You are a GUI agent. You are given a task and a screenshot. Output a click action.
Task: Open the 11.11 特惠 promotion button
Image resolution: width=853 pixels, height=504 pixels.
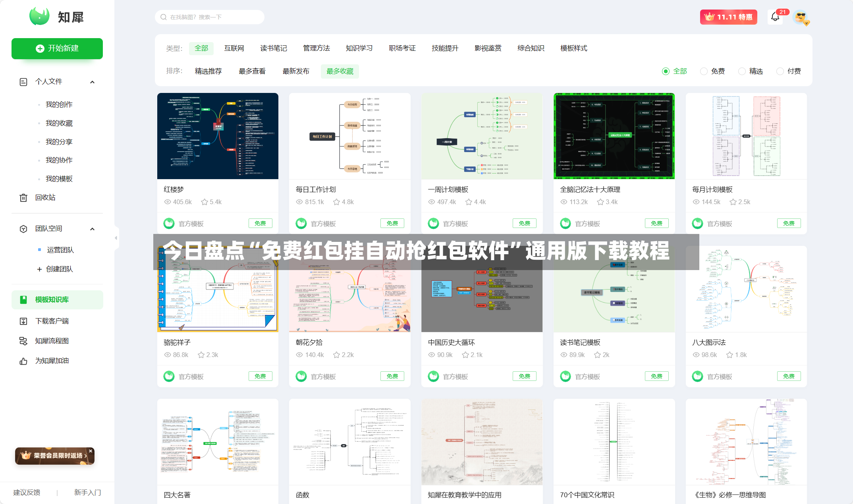(729, 17)
